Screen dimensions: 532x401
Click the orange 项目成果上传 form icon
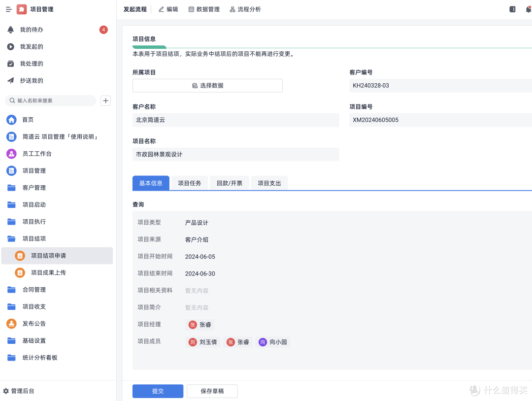point(20,272)
